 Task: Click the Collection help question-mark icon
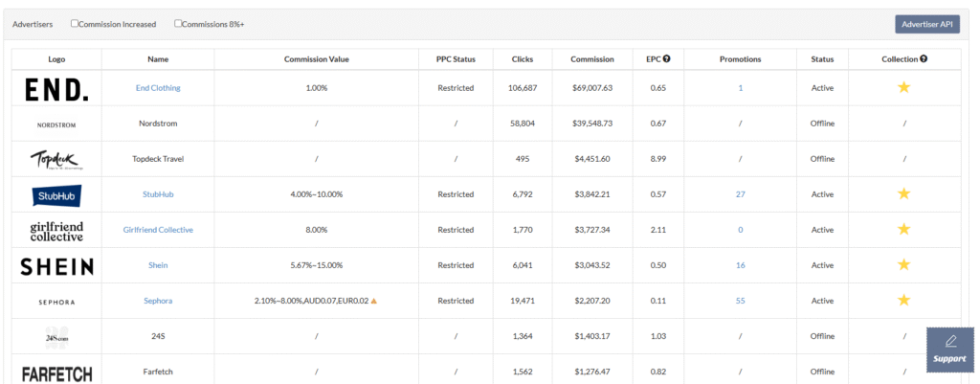pyautogui.click(x=924, y=58)
